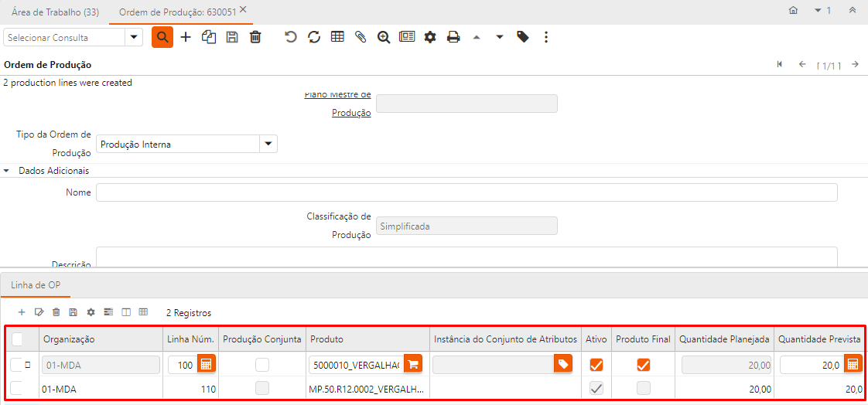Open the three-dot more options menu
Screen dimensions: 868x405
(x=546, y=37)
